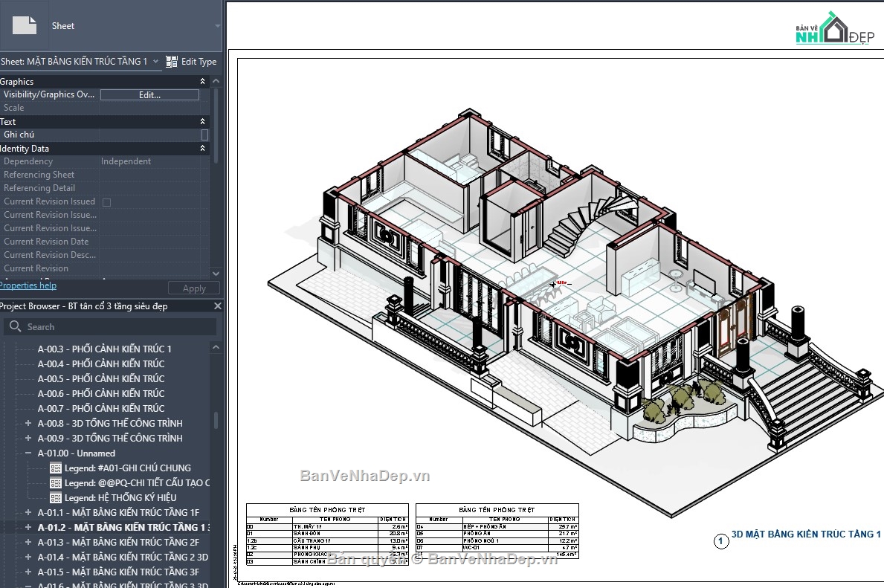Expand A-01.1 - MẶT BẰNG KIẾN TRÚC TẦNG 1F
Screen dimensions: 884x588
(x=28, y=512)
